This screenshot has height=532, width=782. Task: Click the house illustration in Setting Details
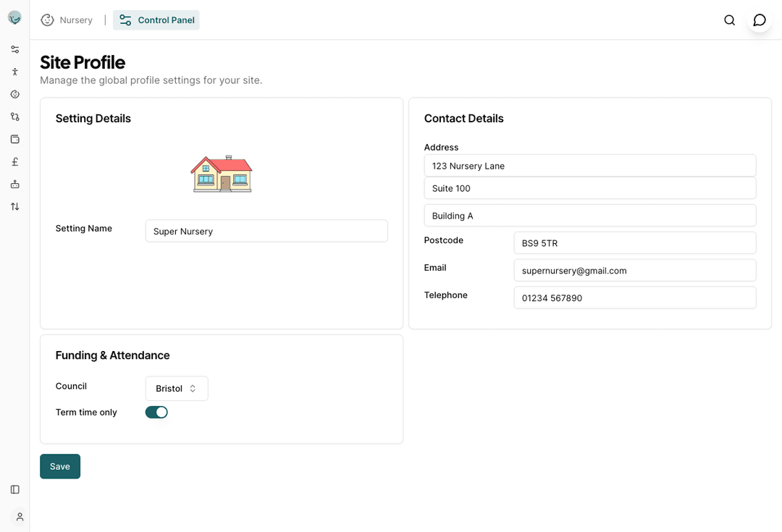(x=222, y=174)
